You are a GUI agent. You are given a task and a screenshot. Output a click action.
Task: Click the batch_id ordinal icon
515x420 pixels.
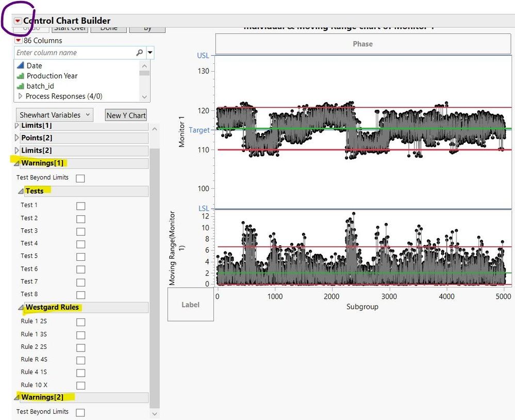[x=21, y=86]
